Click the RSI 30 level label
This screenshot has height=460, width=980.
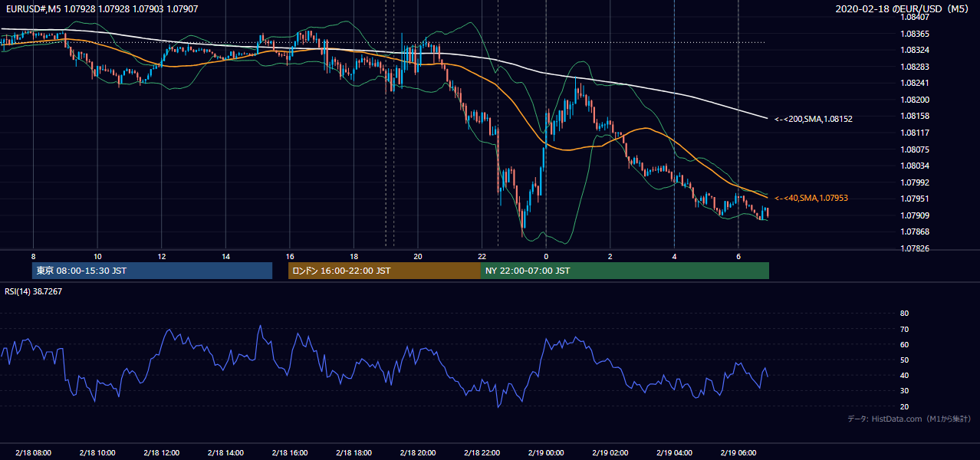click(904, 391)
